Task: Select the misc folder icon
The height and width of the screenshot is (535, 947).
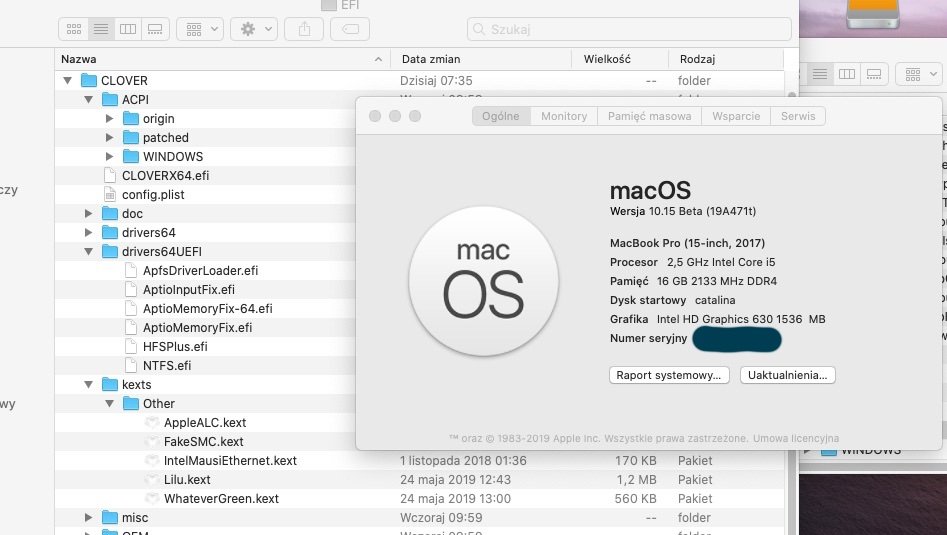Action: (x=110, y=517)
